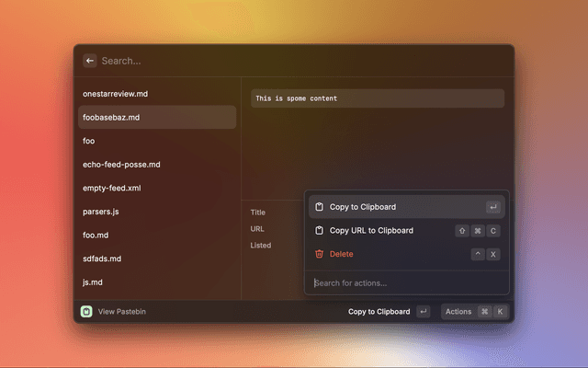588x368 pixels.
Task: Select onestarreview.md in the list
Action: click(x=116, y=94)
